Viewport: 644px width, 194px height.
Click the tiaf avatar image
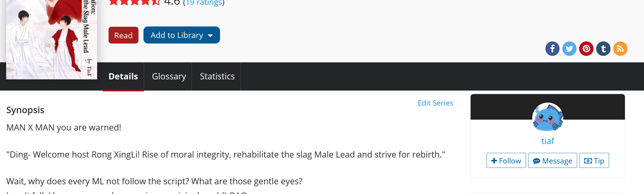tap(547, 117)
